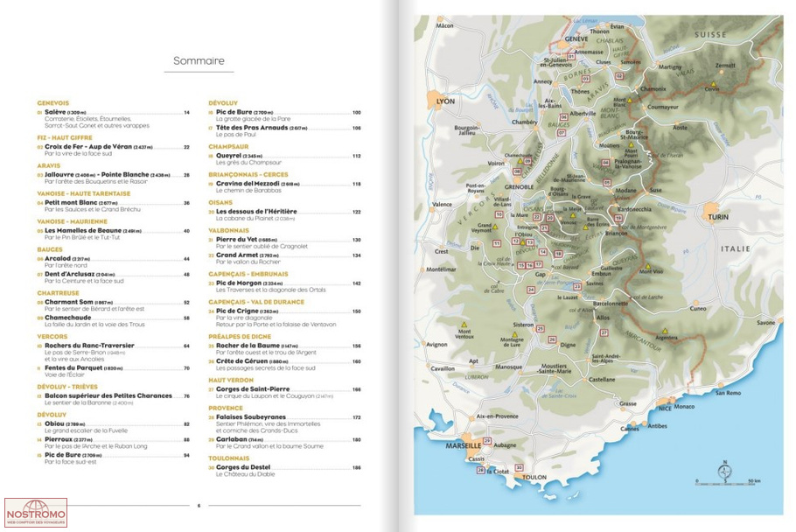Select the Obiou entry on page 82
796x532 pixels.
click(x=113, y=427)
